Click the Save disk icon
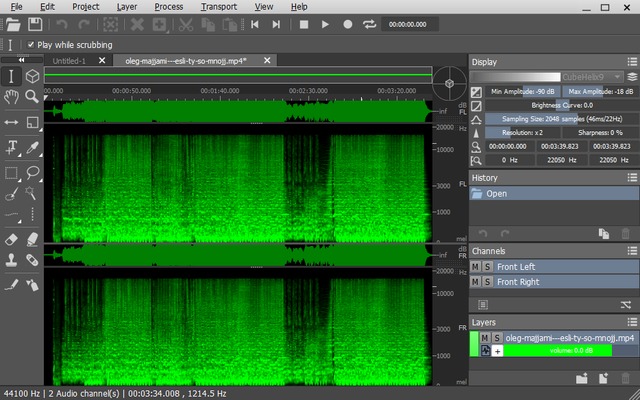 tap(35, 23)
